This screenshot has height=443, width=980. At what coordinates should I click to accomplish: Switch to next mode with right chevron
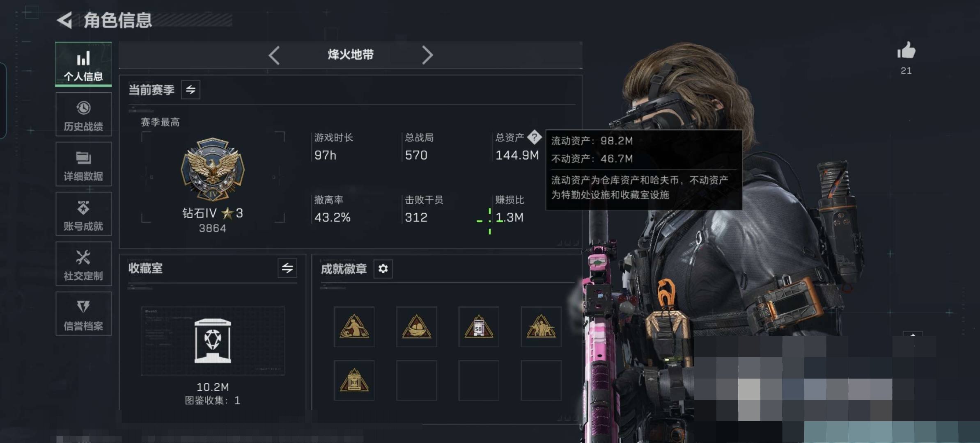point(427,55)
